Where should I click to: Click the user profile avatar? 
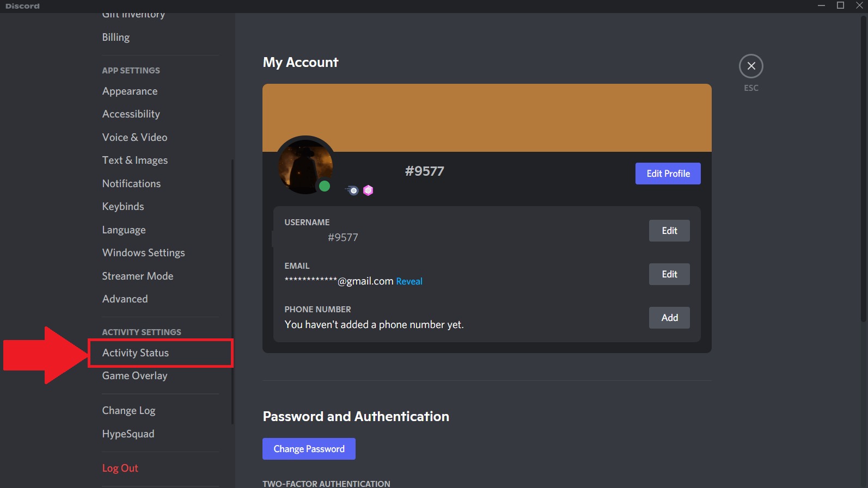pyautogui.click(x=305, y=165)
